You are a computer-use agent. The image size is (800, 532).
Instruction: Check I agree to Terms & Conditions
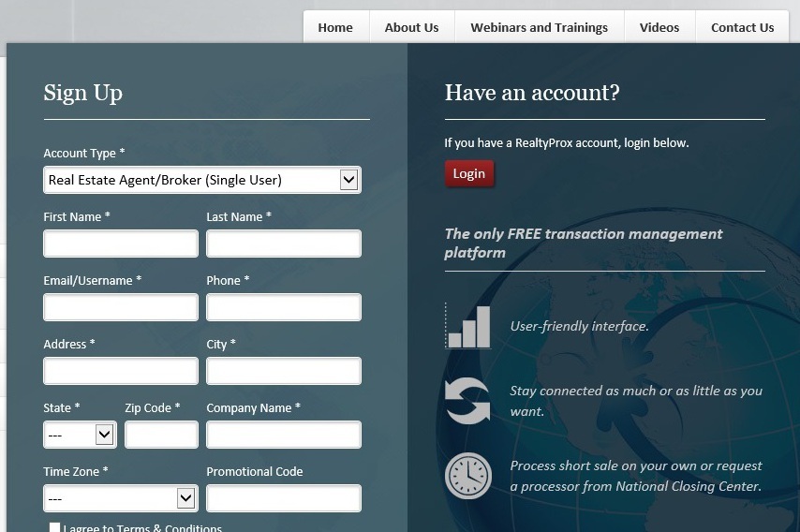point(54,527)
